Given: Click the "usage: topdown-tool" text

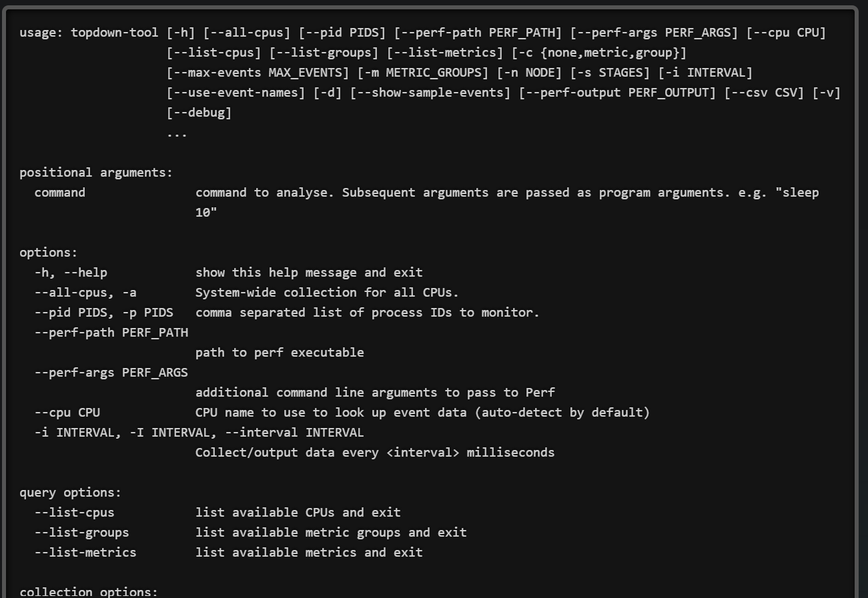Looking at the screenshot, I should 89,33.
